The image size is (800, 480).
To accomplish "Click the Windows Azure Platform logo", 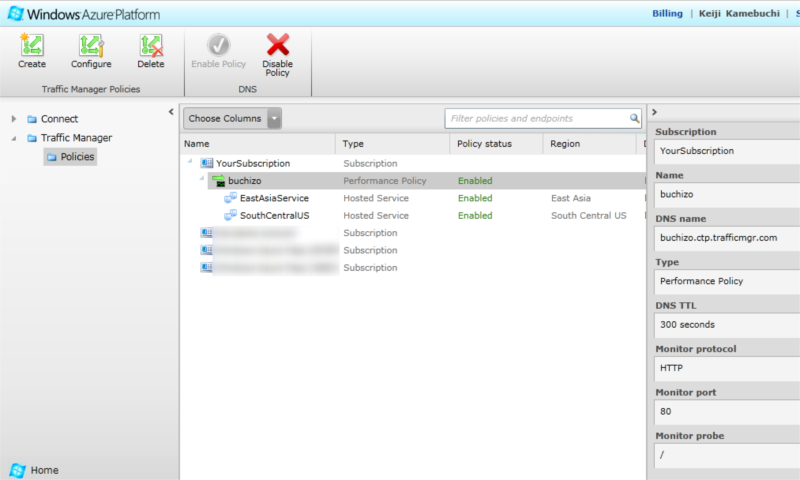I will 16,14.
